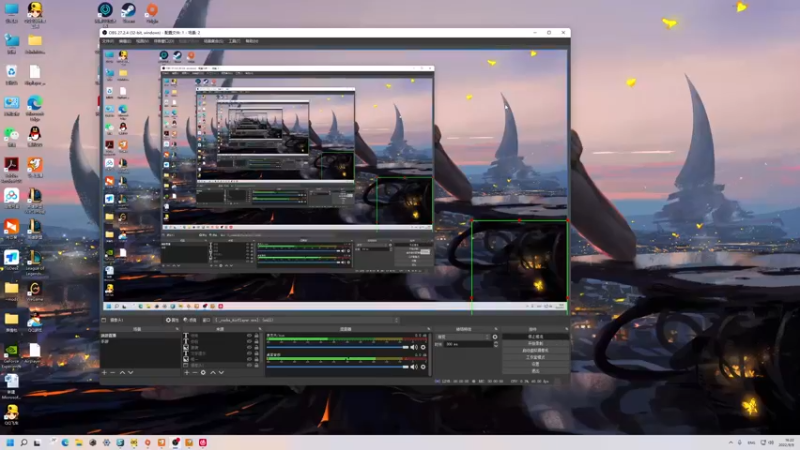Pop out Controls dock via header icon
Screen dimensions: 800x450
(x=566, y=329)
